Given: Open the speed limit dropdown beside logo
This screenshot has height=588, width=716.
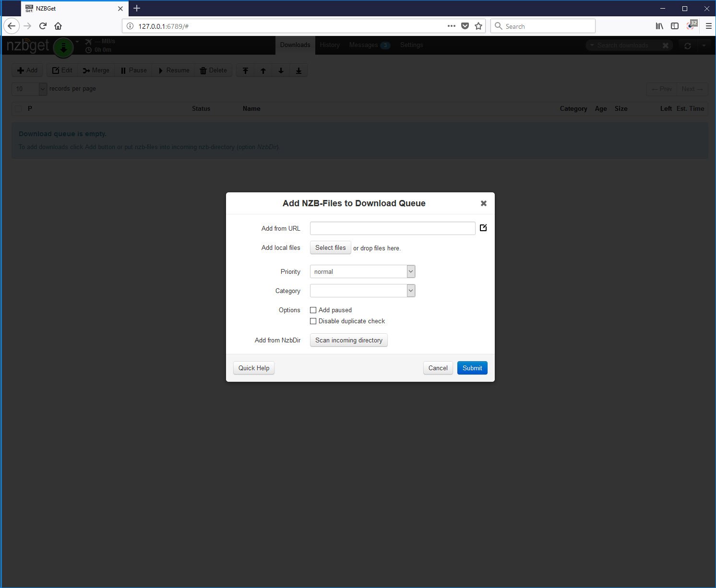Looking at the screenshot, I should click(77, 42).
